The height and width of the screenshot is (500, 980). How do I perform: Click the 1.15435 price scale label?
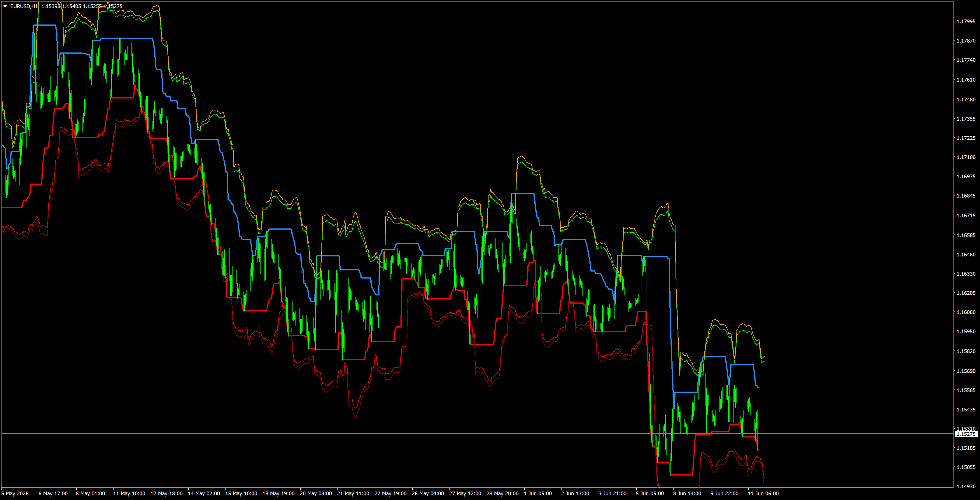[966, 410]
